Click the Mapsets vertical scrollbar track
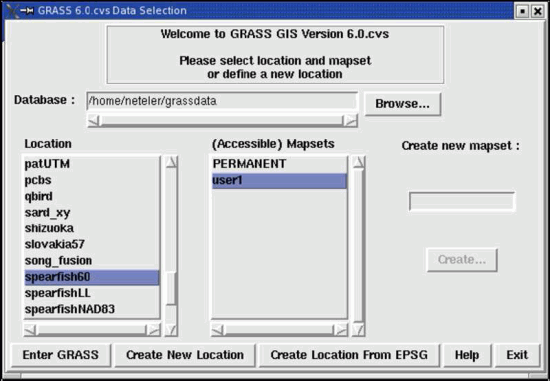Screen dimensions: 550x381 tap(359, 246)
